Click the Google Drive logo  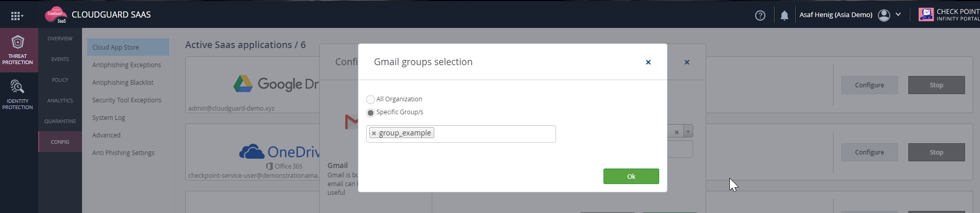click(x=276, y=84)
